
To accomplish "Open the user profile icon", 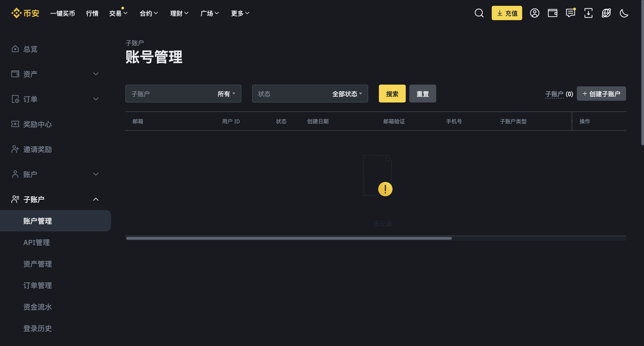I will [x=534, y=13].
